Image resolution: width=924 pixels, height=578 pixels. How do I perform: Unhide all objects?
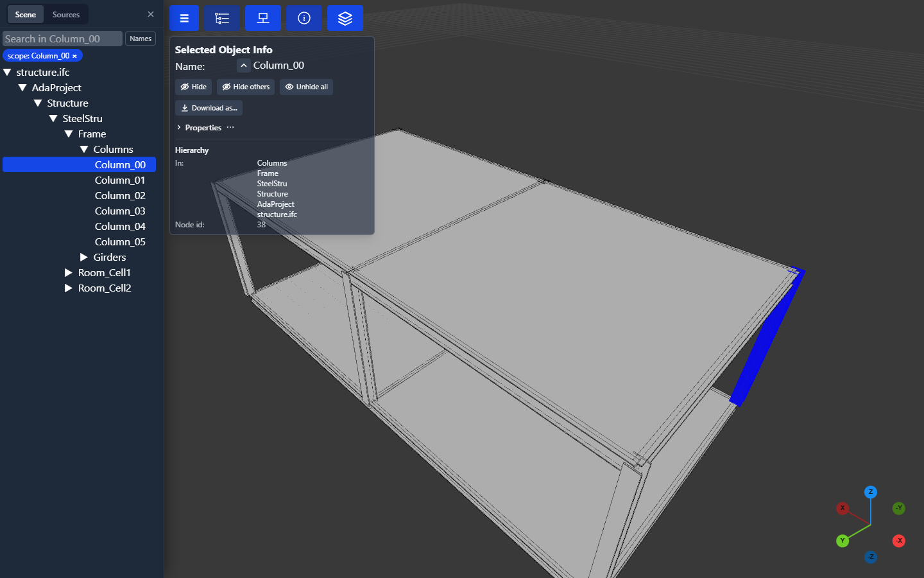pos(306,87)
